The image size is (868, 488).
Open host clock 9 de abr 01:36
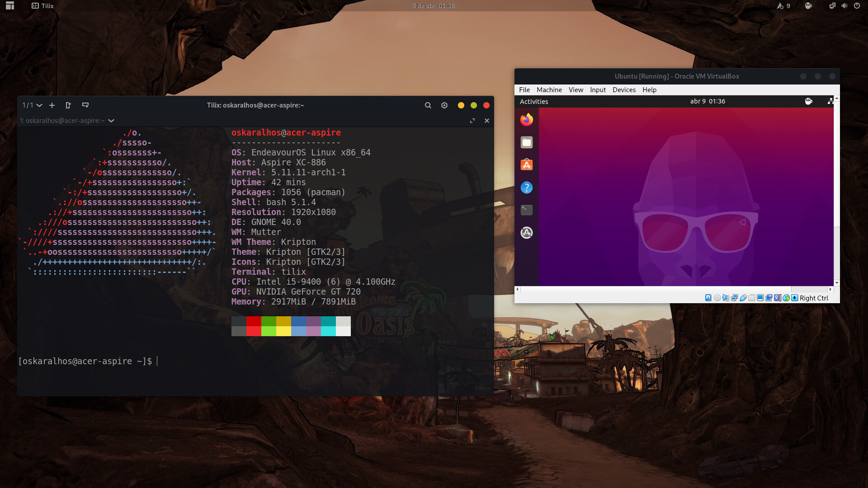click(434, 6)
